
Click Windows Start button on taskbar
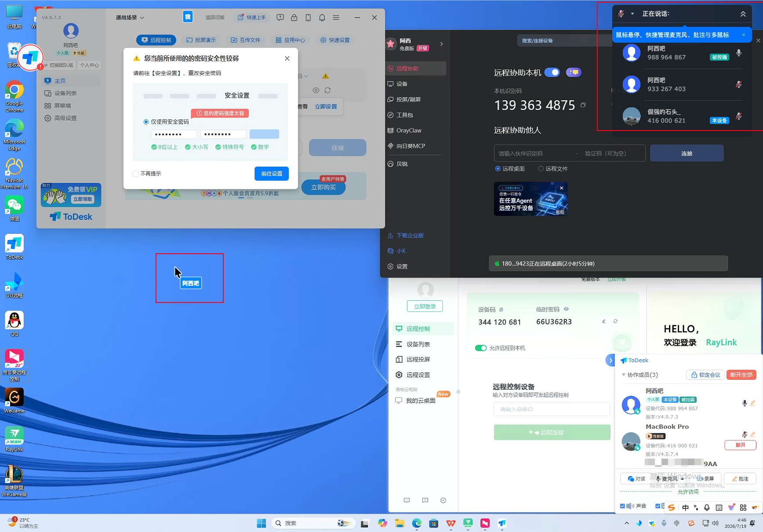click(x=262, y=523)
